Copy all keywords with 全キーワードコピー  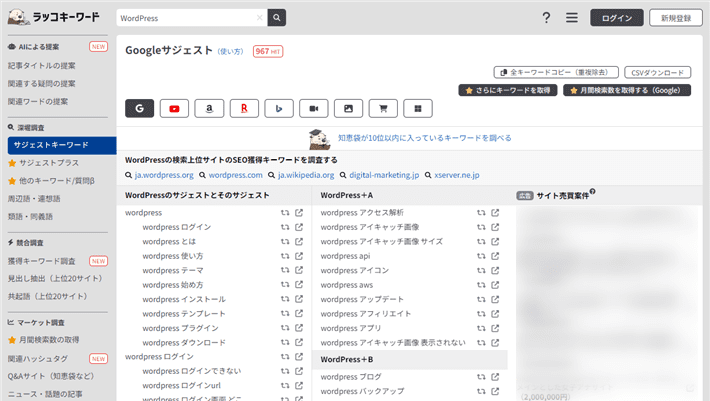pyautogui.click(x=555, y=72)
